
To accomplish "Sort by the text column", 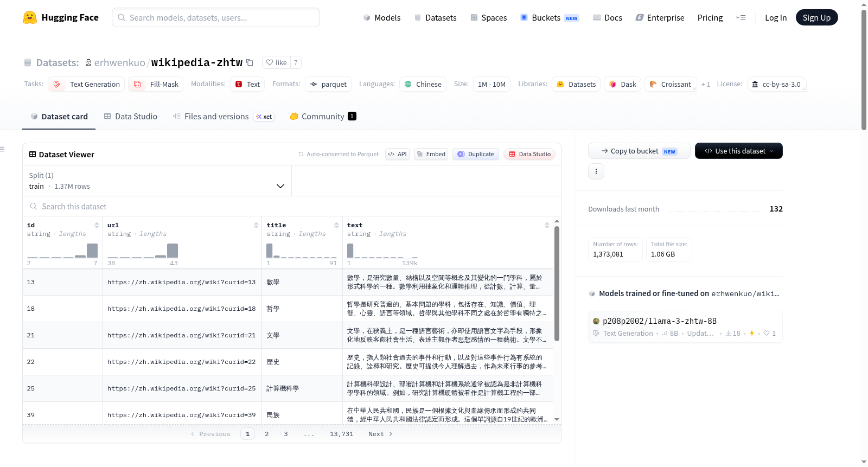I will pos(547,225).
